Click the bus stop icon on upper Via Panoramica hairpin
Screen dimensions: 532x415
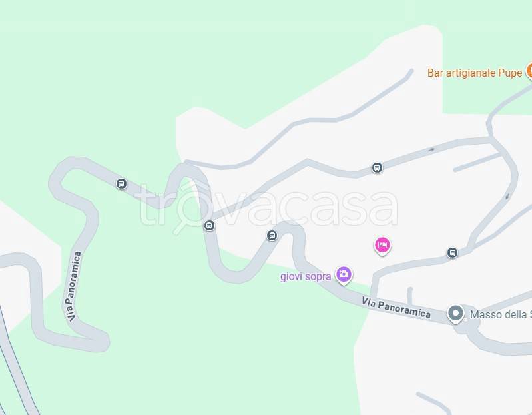(121, 184)
